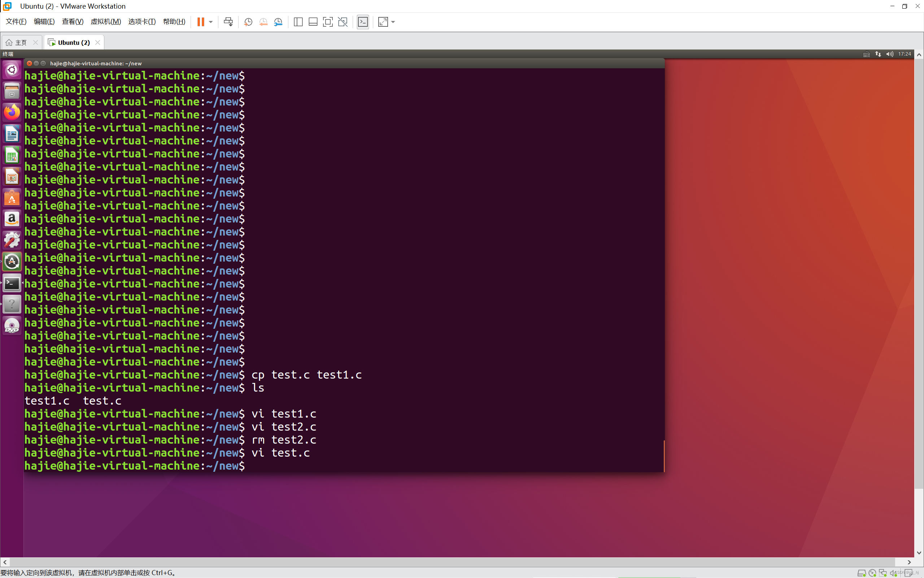Open the 查看(V) menu
This screenshot has width=924, height=578.
(73, 21)
